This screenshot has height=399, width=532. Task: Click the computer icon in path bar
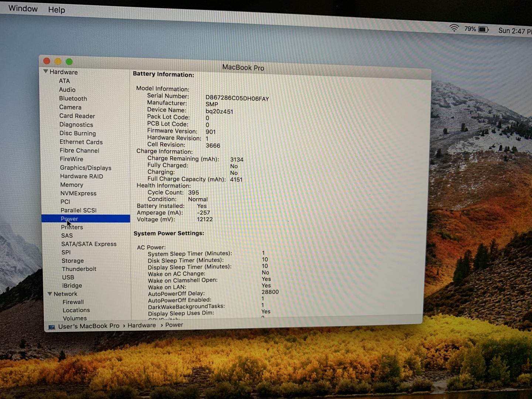pyautogui.click(x=52, y=327)
